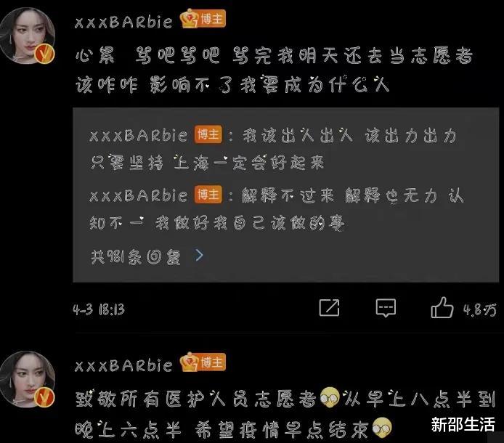Tap the share icon under the first comment
Viewport: 504px width, 443px height.
[329, 307]
